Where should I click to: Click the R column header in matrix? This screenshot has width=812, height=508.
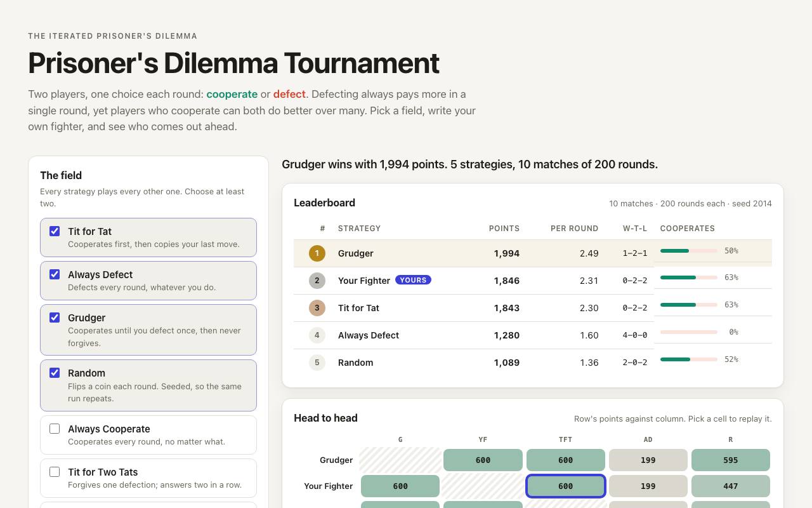coord(731,439)
